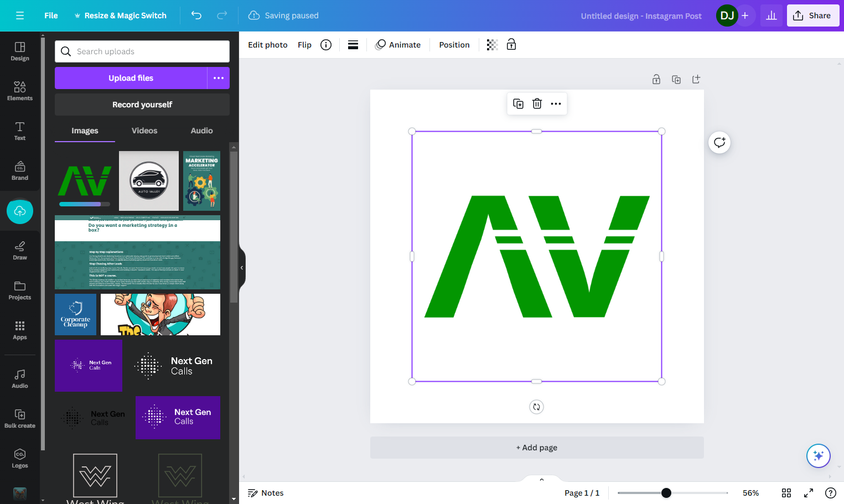The image size is (844, 504).
Task: Open the Bulk create panel
Action: pos(20,419)
